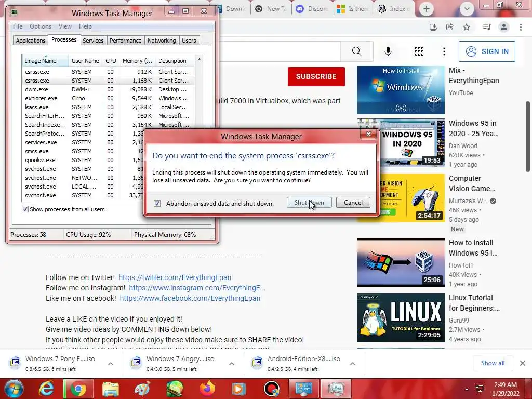The height and width of the screenshot is (399, 532).
Task: Select the explorer.exe process row
Action: (108, 98)
